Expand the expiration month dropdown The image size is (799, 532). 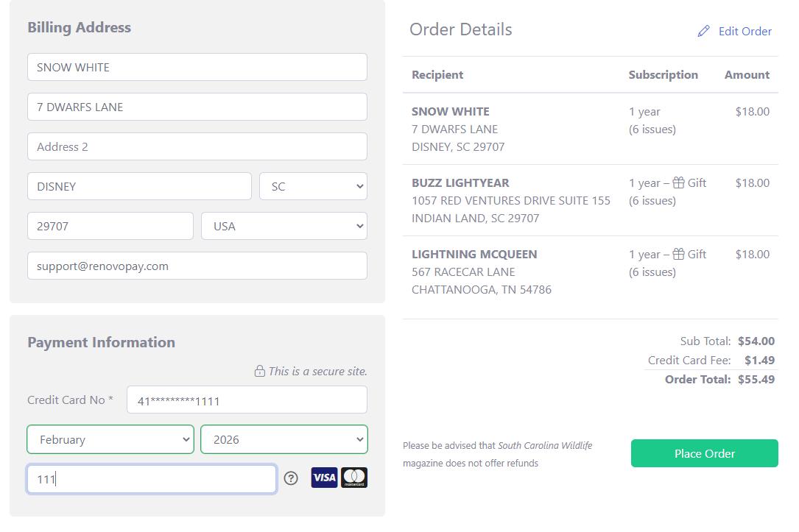click(x=110, y=439)
